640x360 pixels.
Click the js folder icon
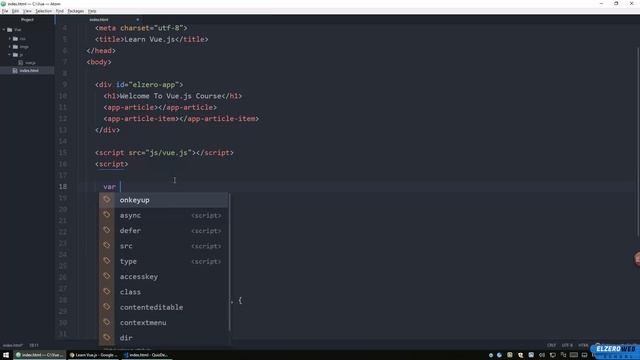[16, 55]
